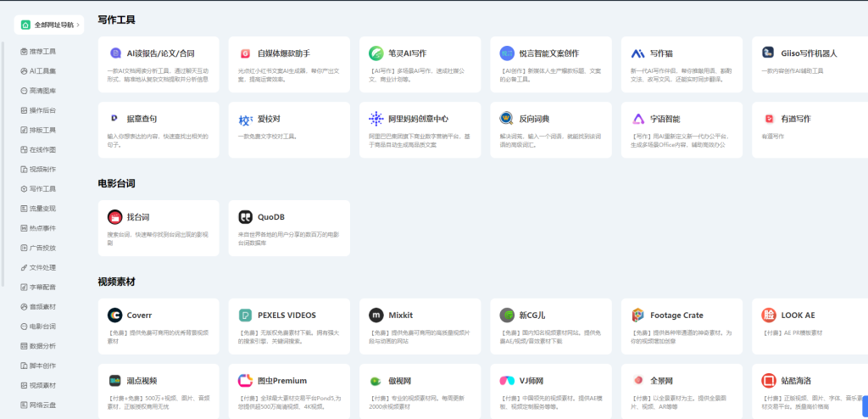
Task: Go to 推荐工具 in the sidebar
Action: (42, 52)
